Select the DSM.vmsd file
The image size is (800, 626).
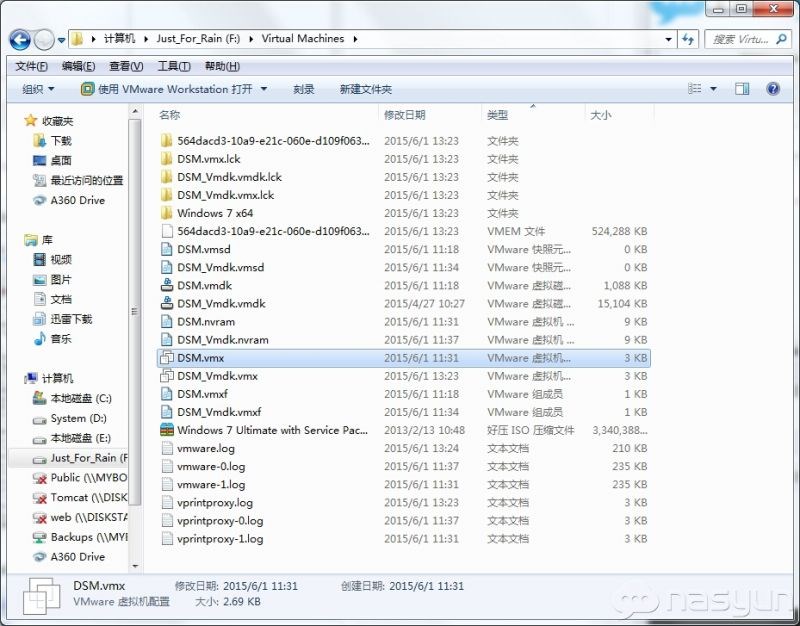coord(204,249)
